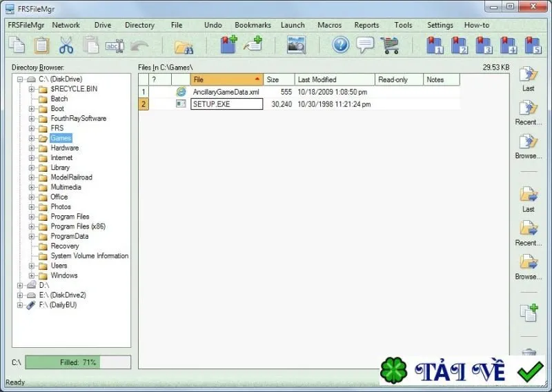
Task: Click the ? column header
Action: 160,79
